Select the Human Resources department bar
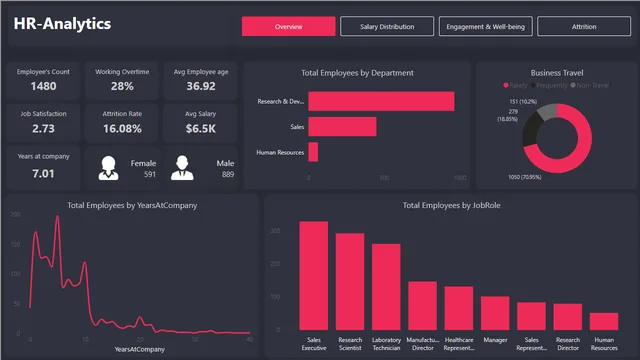Screen dimensions: 640x360 [x=313, y=152]
